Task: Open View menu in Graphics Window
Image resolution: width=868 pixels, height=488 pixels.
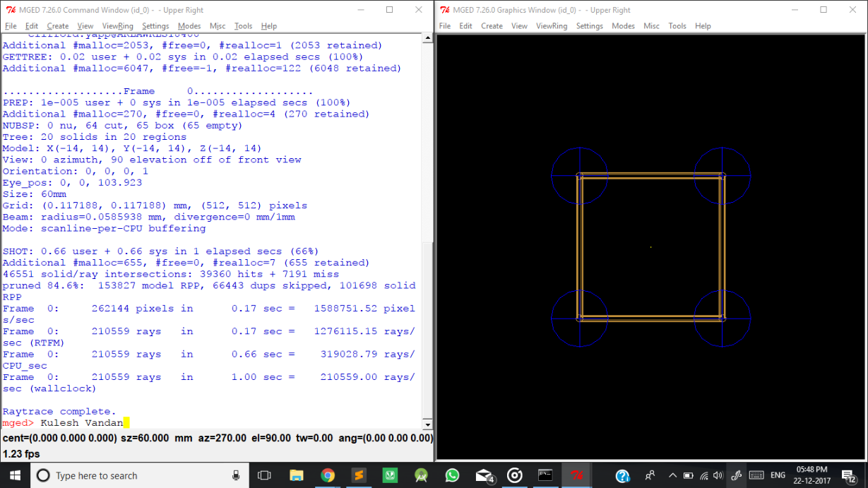Action: pyautogui.click(x=519, y=26)
